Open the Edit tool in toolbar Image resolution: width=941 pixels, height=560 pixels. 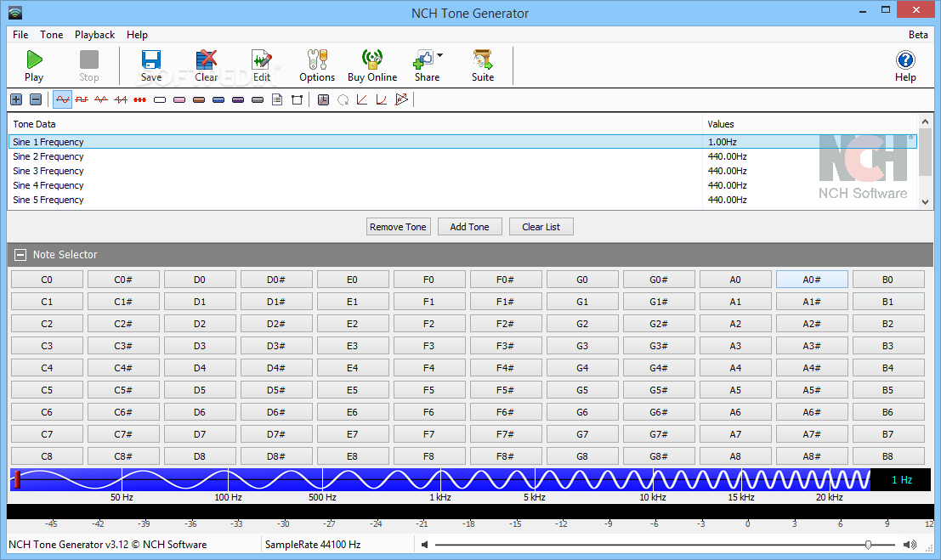tap(262, 65)
